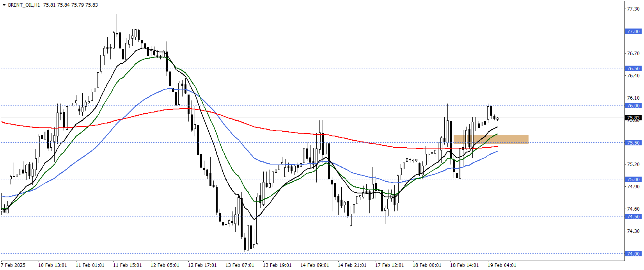Click the 76.00 level price tag
The width and height of the screenshot is (644, 270).
[633, 105]
